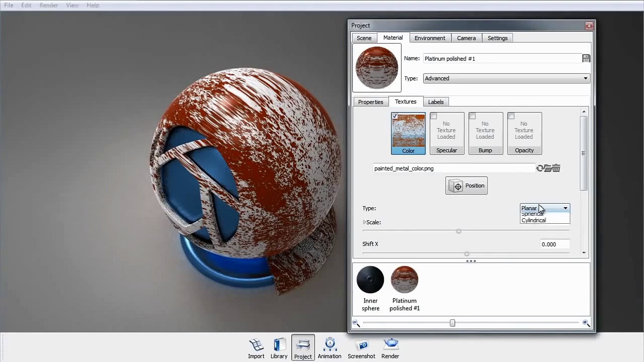Click the Scale slider handle

(458, 231)
